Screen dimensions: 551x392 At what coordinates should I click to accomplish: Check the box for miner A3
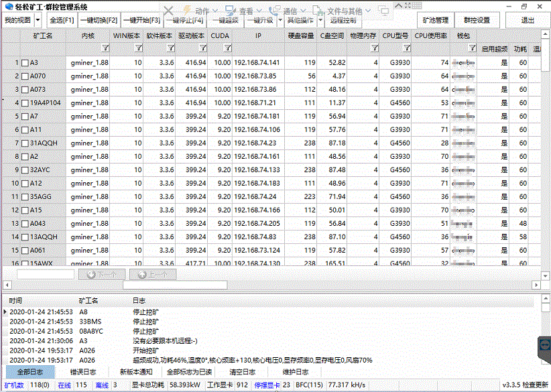coord(25,63)
